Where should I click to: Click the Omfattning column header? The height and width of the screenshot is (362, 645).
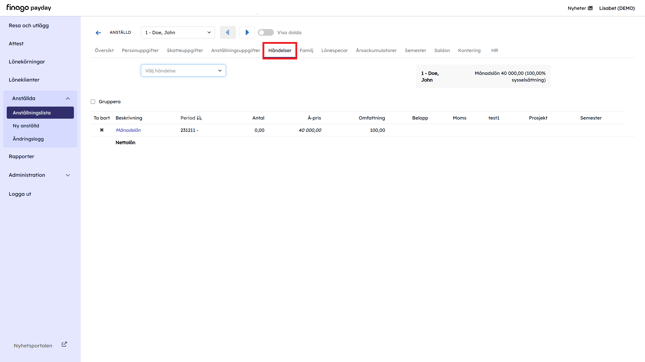point(372,118)
